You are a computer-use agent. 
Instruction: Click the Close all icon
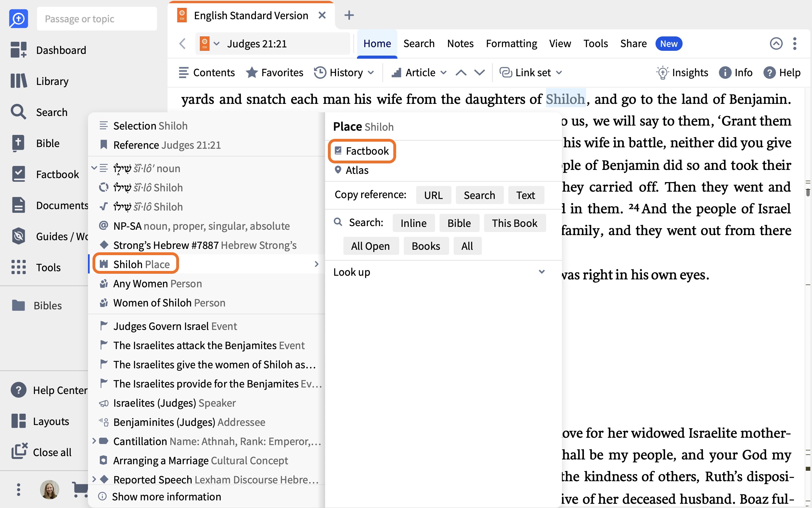(19, 451)
